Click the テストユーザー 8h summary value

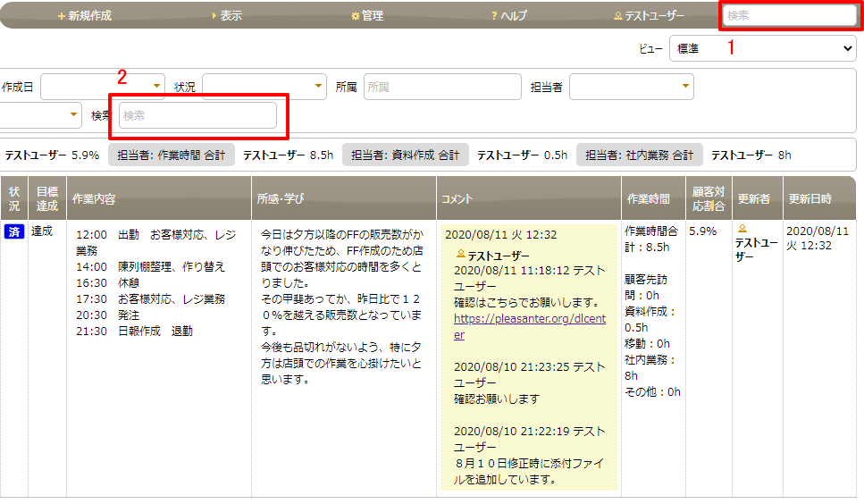point(751,155)
